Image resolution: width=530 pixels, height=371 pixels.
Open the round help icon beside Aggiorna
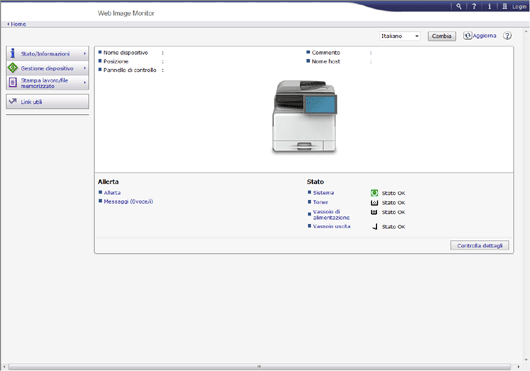point(507,35)
